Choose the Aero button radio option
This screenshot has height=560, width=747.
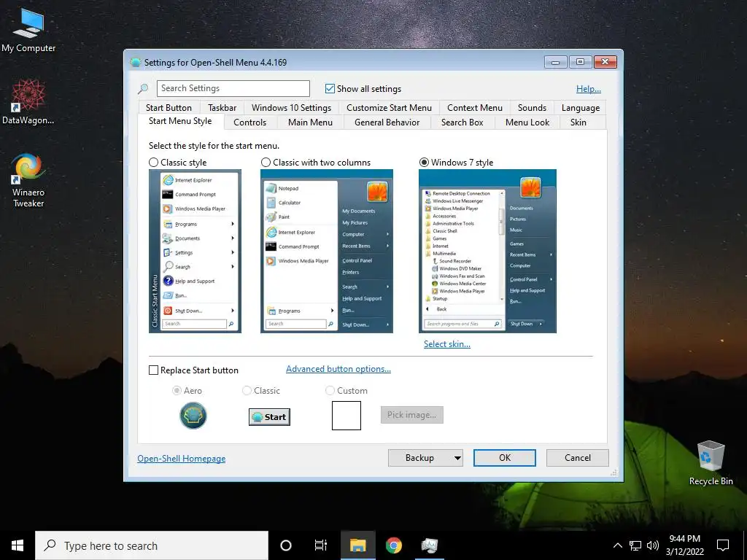[x=177, y=391]
